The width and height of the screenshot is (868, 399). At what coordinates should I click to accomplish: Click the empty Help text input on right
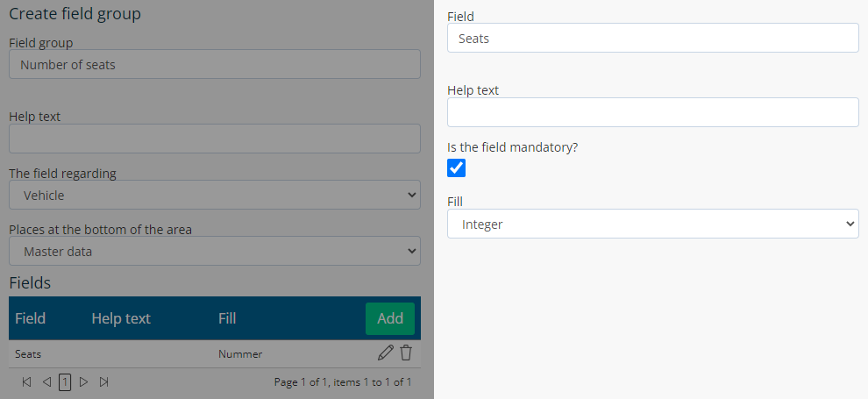653,112
